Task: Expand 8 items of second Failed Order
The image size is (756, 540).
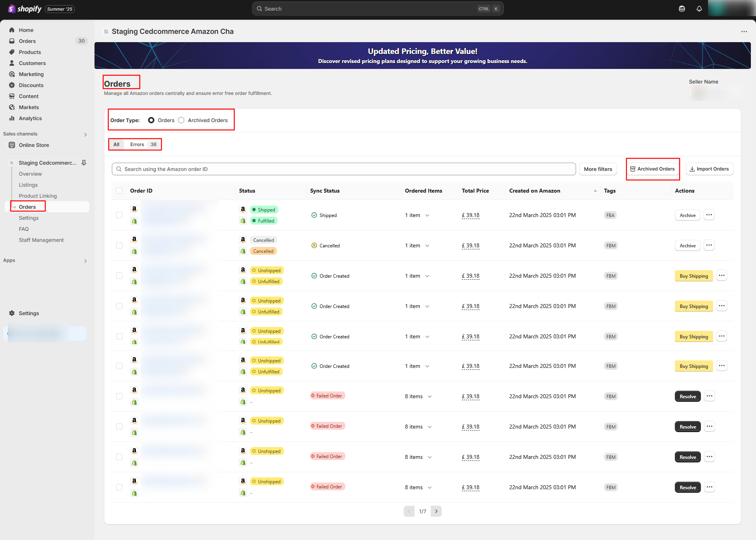Action: tap(430, 427)
